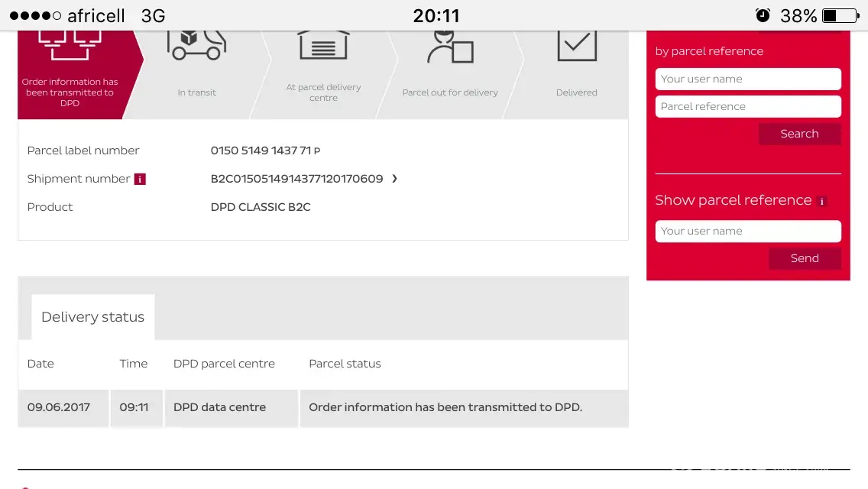Click the Show parcel reference heading
The width and height of the screenshot is (868, 489).
tap(733, 200)
